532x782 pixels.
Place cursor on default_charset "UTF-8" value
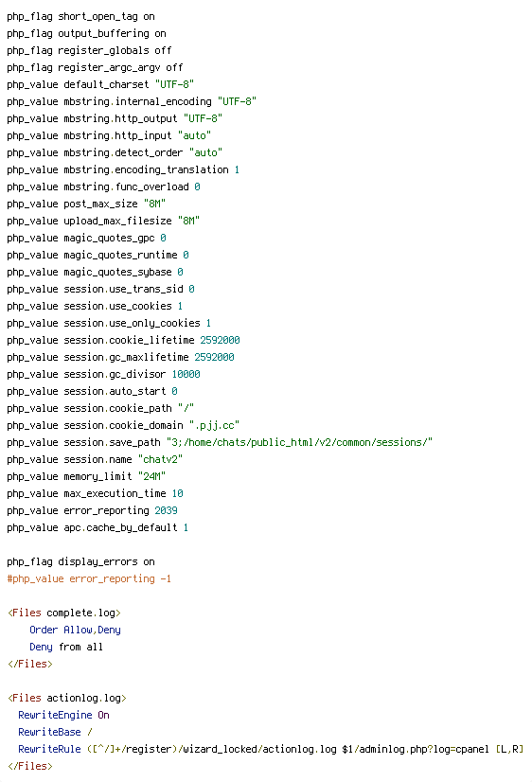pyautogui.click(x=174, y=84)
